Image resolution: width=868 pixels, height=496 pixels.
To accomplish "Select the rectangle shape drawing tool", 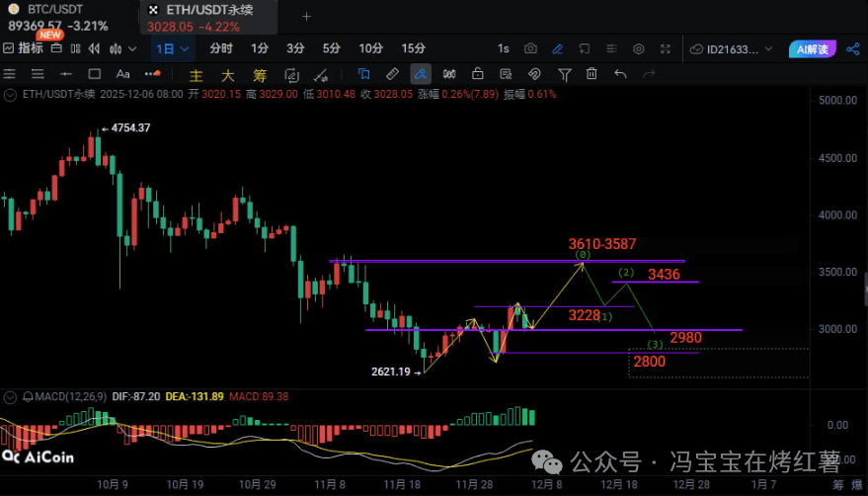I will (95, 74).
